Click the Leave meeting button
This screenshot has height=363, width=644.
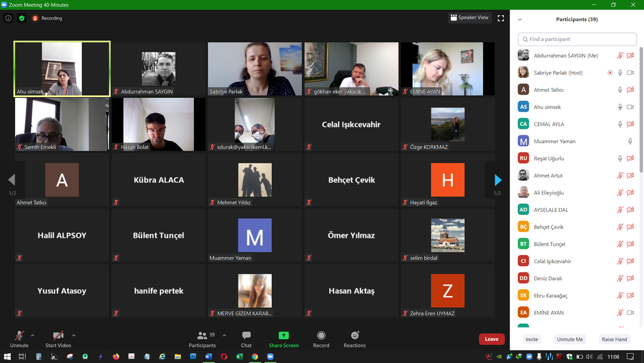[x=492, y=339]
